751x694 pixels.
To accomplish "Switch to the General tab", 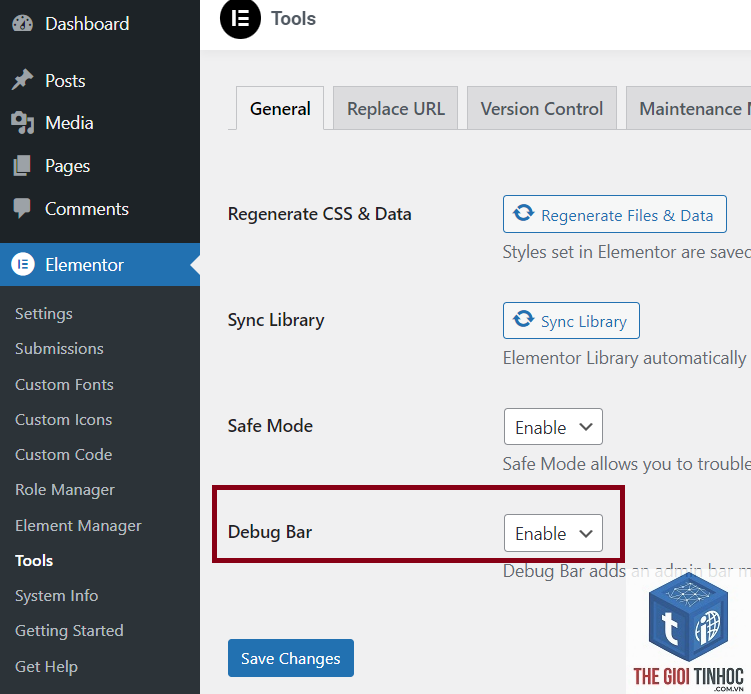I will tap(280, 108).
